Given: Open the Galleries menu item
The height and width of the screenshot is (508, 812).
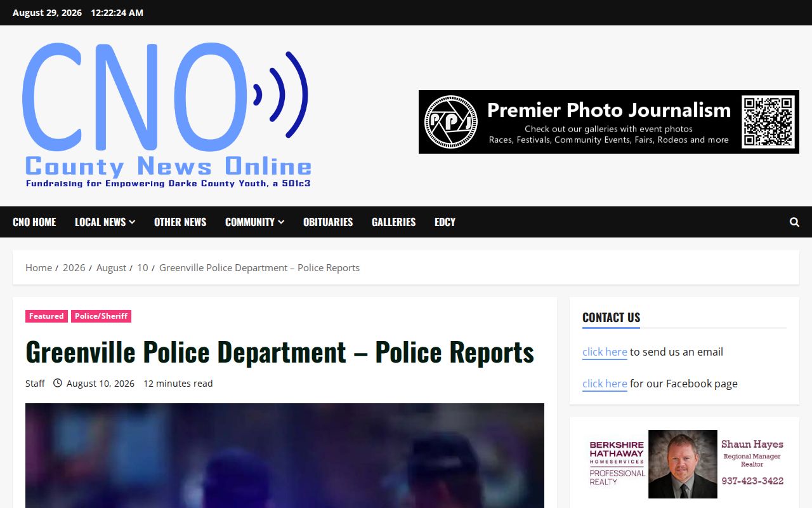Looking at the screenshot, I should click(393, 222).
